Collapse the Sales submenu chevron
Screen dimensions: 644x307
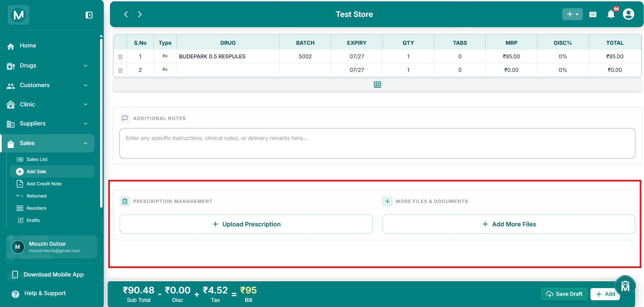coord(86,143)
